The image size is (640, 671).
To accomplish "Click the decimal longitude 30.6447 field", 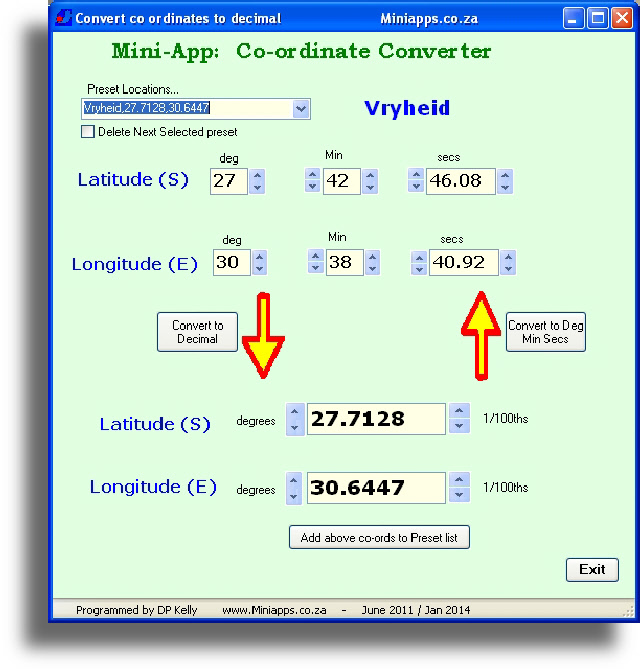I will point(375,488).
